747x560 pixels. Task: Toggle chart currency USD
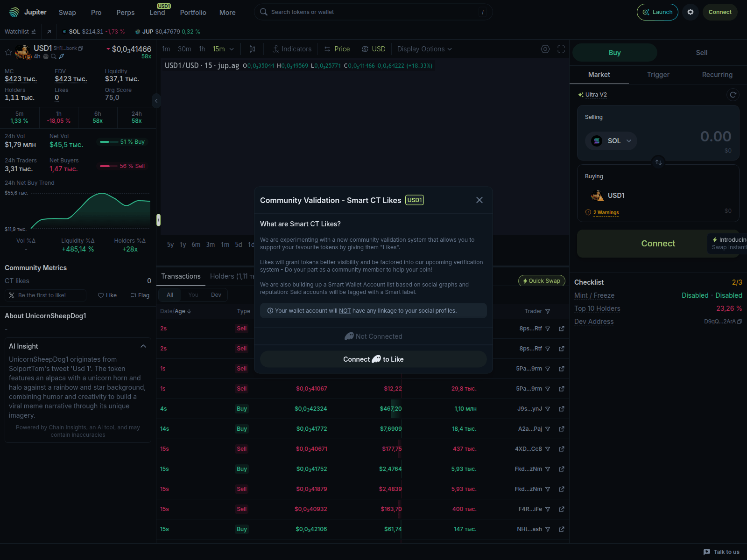(373, 49)
